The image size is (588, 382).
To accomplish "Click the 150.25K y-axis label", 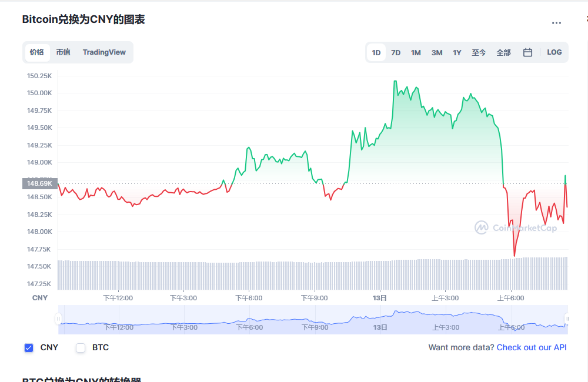I will point(39,76).
